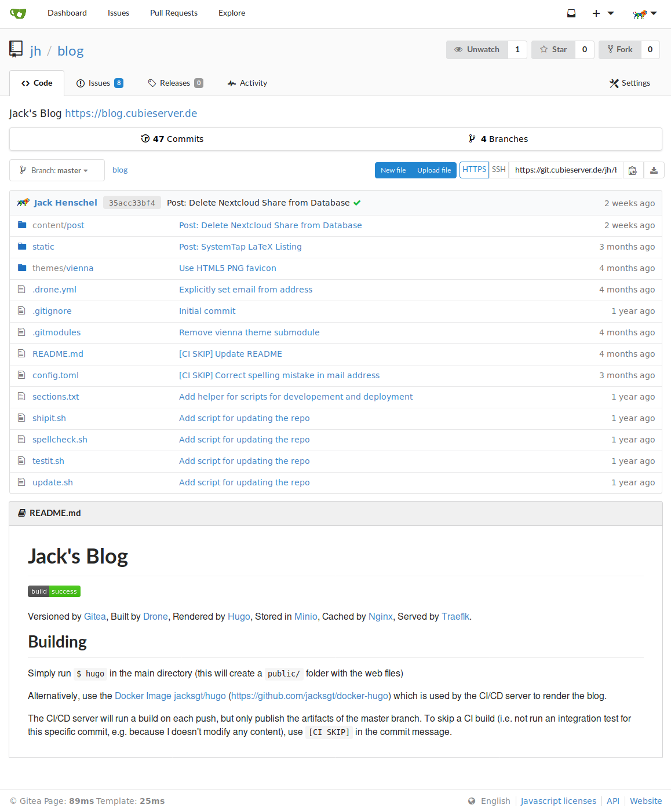
Task: Click the README.md book icon
Action: coord(22,513)
